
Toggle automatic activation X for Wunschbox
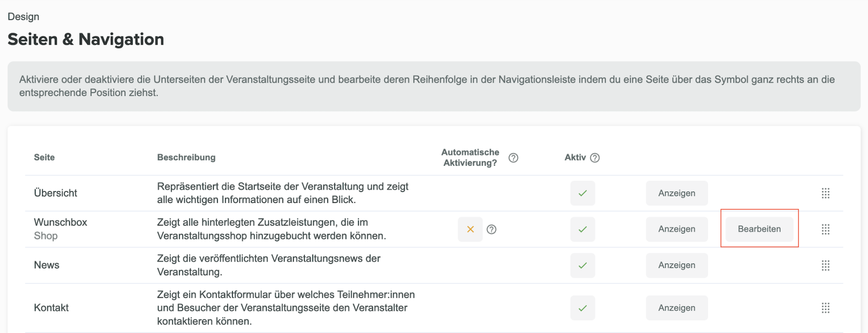click(x=470, y=230)
